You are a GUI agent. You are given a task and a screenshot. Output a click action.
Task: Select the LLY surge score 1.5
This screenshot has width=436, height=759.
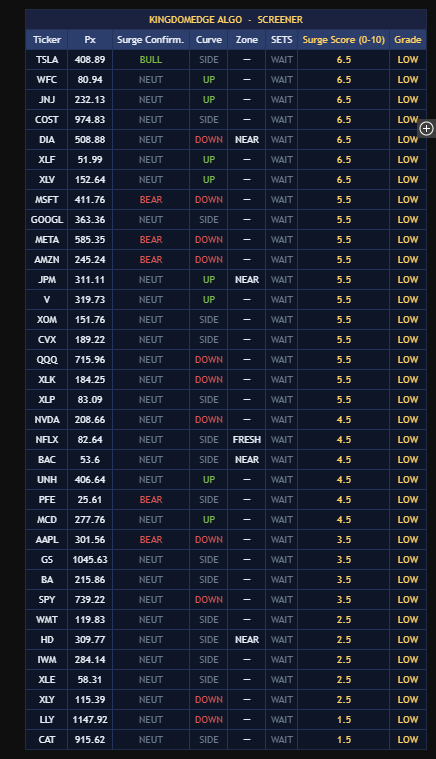pos(344,720)
